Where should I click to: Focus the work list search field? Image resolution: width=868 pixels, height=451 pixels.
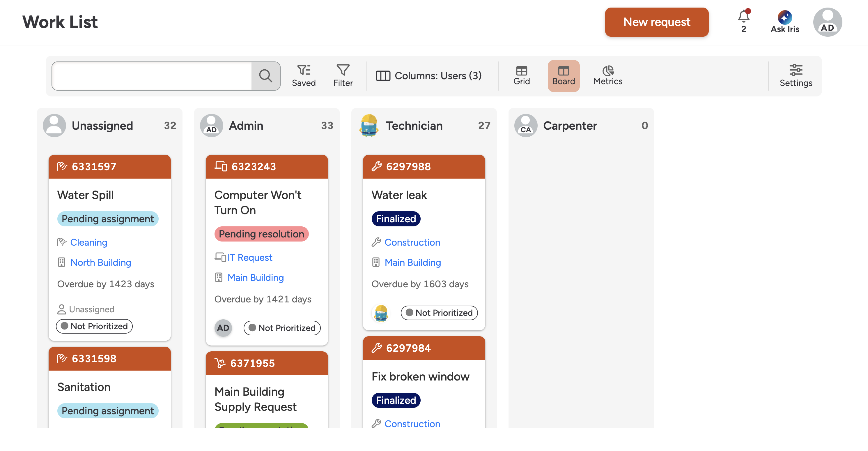pos(152,75)
